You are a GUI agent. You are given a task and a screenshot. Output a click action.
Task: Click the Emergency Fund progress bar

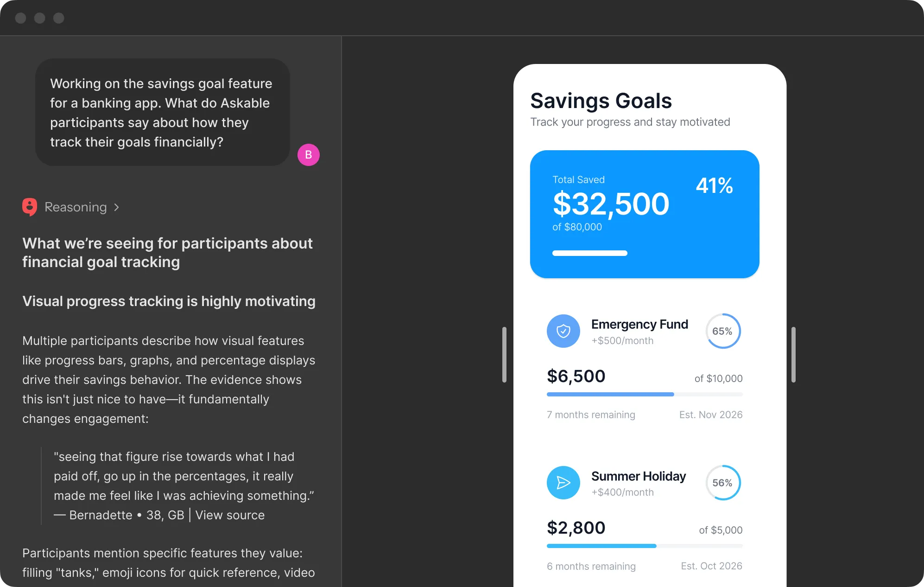click(645, 395)
